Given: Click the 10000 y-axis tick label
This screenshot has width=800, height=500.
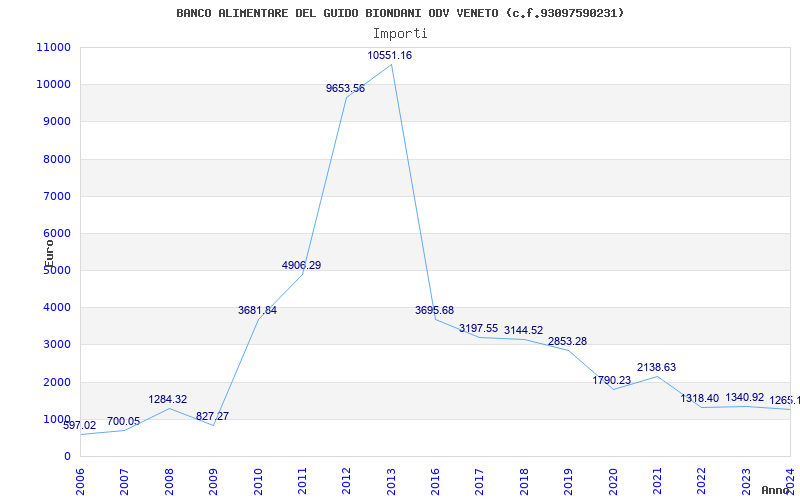Looking at the screenshot, I should (x=53, y=84).
